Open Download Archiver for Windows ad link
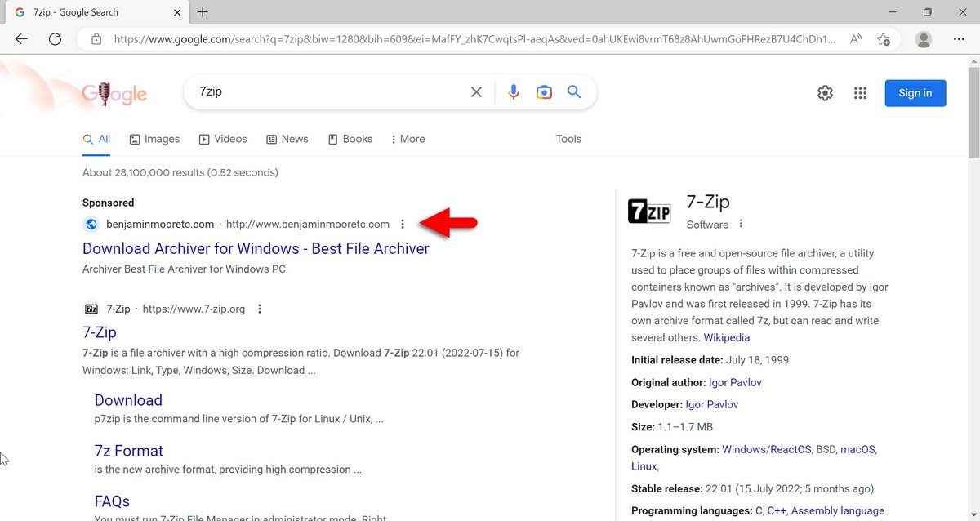The height and width of the screenshot is (521, 980). point(256,248)
